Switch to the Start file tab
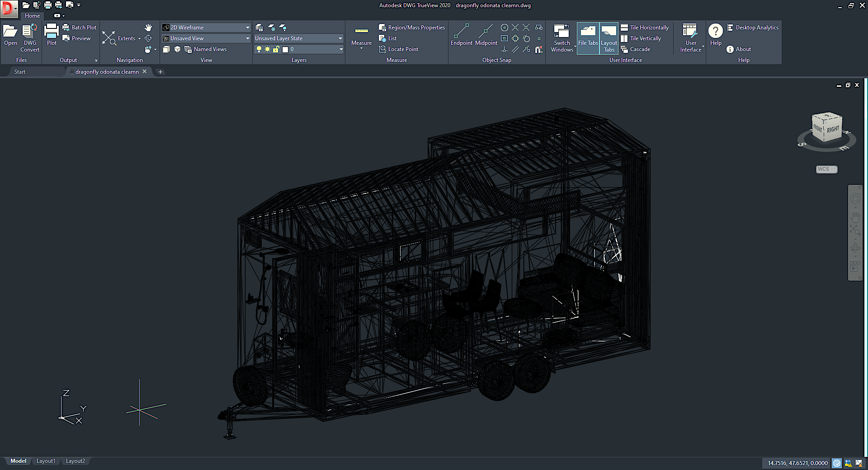This screenshot has height=470, width=868. [x=20, y=72]
